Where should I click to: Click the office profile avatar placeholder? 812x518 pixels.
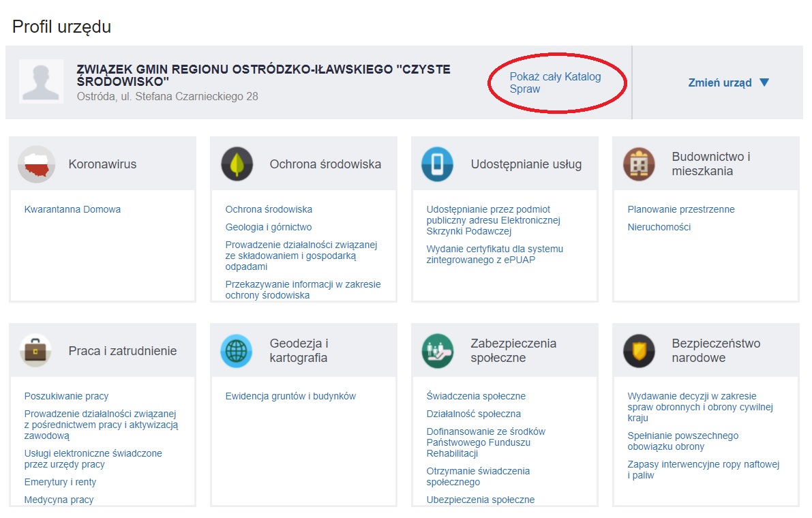click(42, 81)
